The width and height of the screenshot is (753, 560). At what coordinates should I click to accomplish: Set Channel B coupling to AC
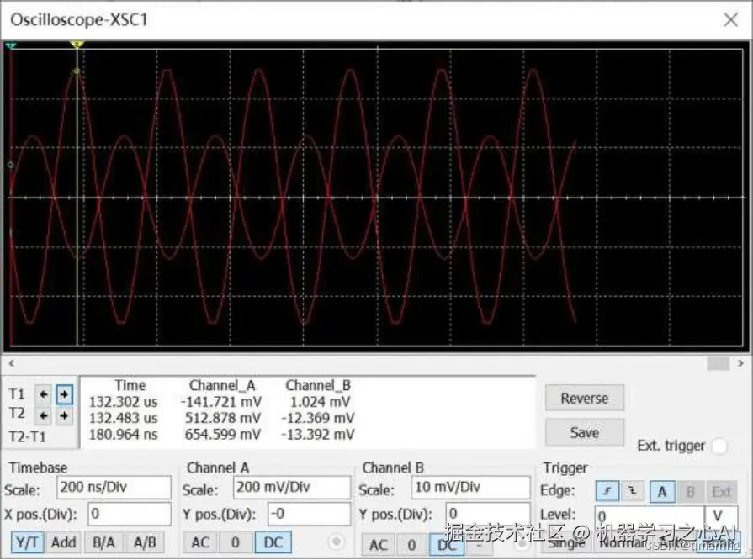tap(379, 545)
